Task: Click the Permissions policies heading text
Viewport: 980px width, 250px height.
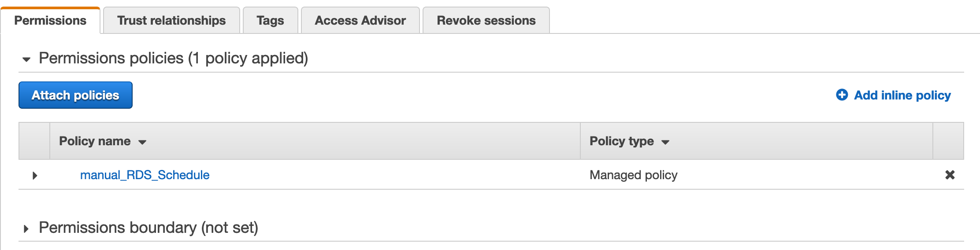Action: (x=173, y=58)
